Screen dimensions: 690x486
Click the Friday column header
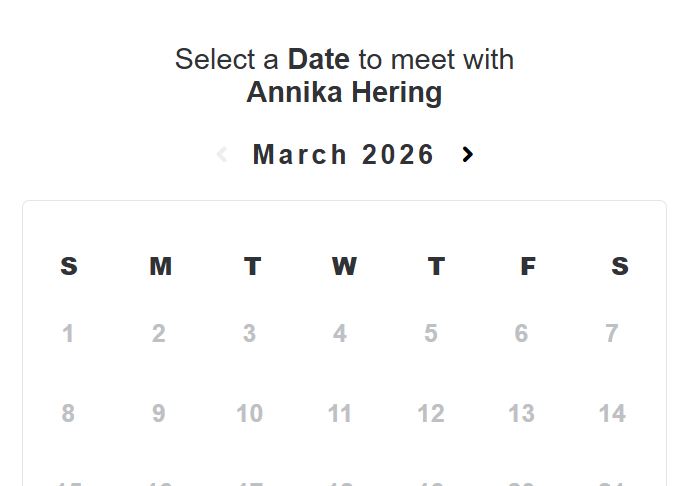[528, 267]
